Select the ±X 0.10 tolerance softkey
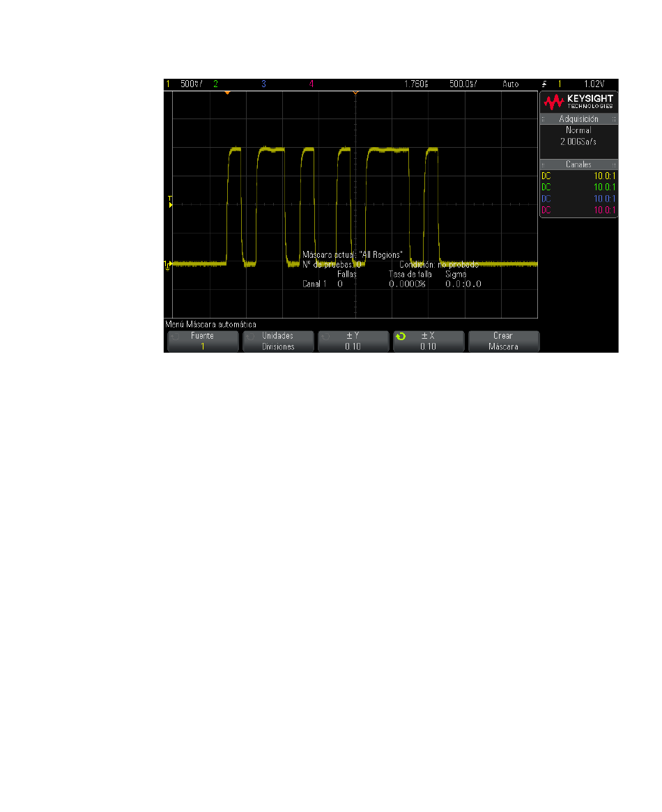The width and height of the screenshot is (662, 812). [x=429, y=342]
